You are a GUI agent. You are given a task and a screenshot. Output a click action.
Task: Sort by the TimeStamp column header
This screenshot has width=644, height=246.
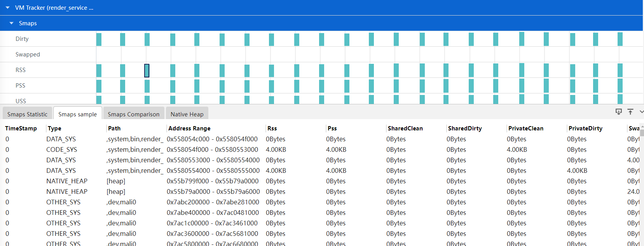click(x=21, y=128)
